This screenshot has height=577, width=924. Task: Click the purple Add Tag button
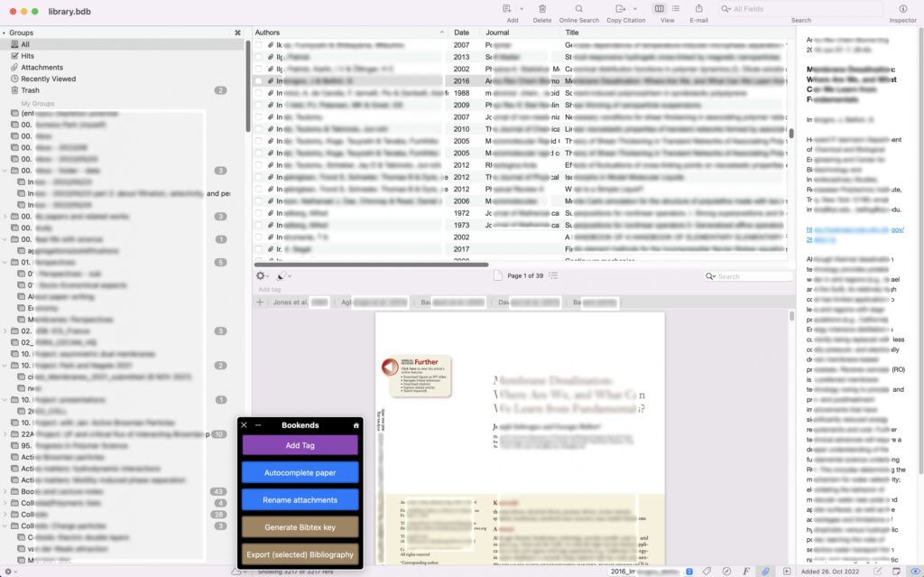tap(300, 445)
